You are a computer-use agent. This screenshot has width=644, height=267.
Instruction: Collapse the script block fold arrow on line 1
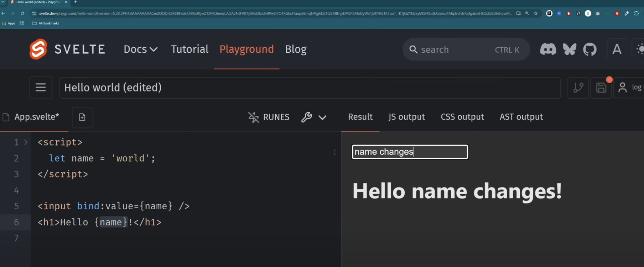(x=26, y=142)
